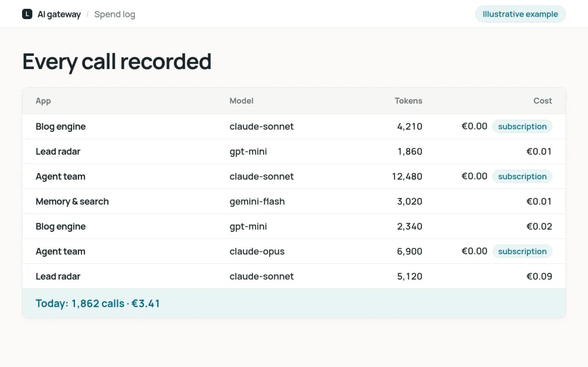Click the Today: 1,862 calls summary
Viewport: 588px width, 367px height.
pos(98,303)
